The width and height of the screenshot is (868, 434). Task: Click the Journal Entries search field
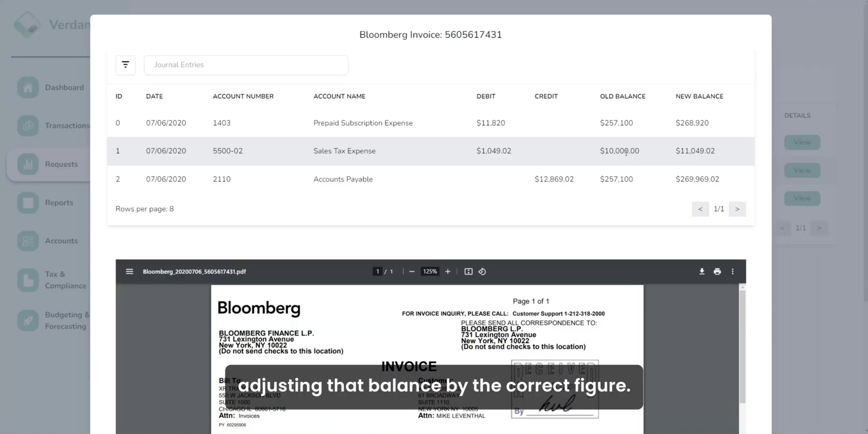point(246,65)
